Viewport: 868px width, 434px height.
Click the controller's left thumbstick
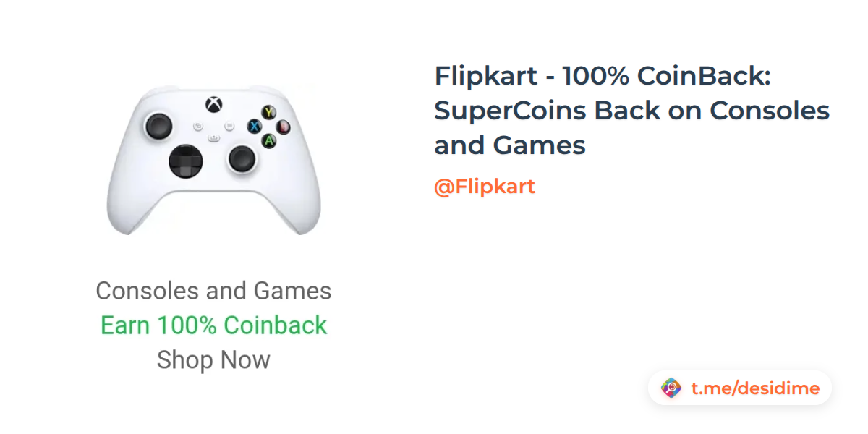(158, 127)
